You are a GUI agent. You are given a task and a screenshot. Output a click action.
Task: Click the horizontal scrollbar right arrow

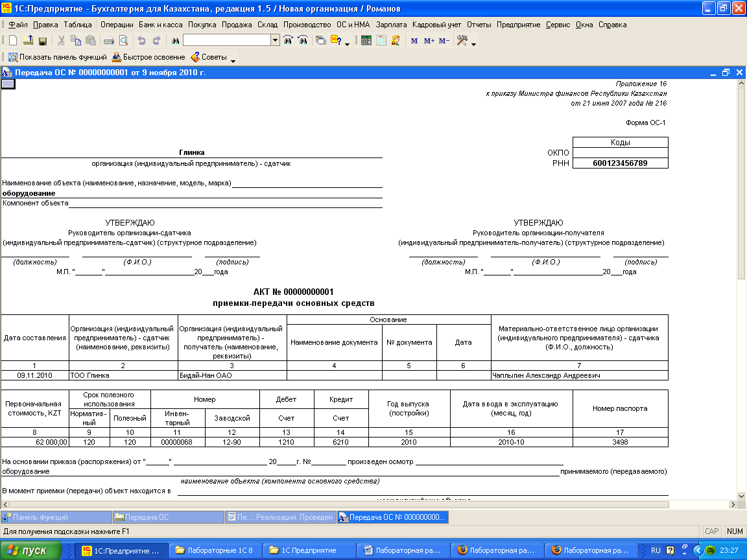733,504
